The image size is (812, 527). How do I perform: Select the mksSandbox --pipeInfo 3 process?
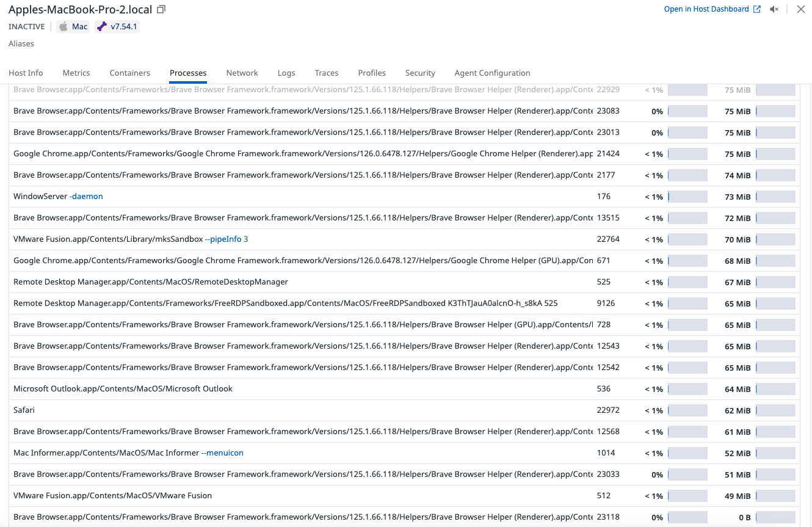click(404, 239)
